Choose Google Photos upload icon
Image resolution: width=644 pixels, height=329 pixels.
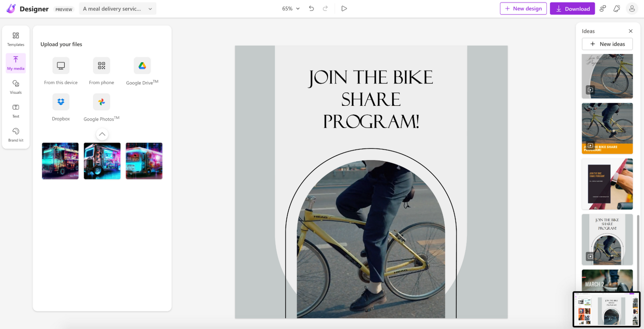tap(102, 102)
